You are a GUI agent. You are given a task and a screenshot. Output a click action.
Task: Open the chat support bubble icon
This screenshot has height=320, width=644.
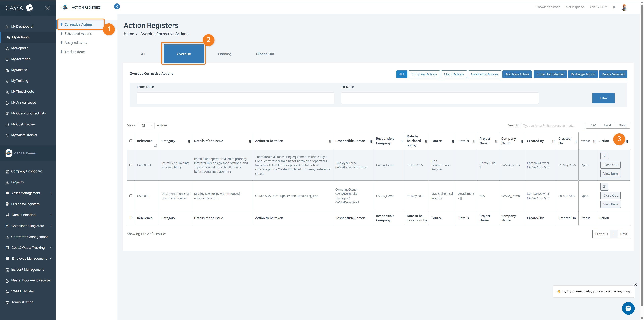tap(628, 308)
